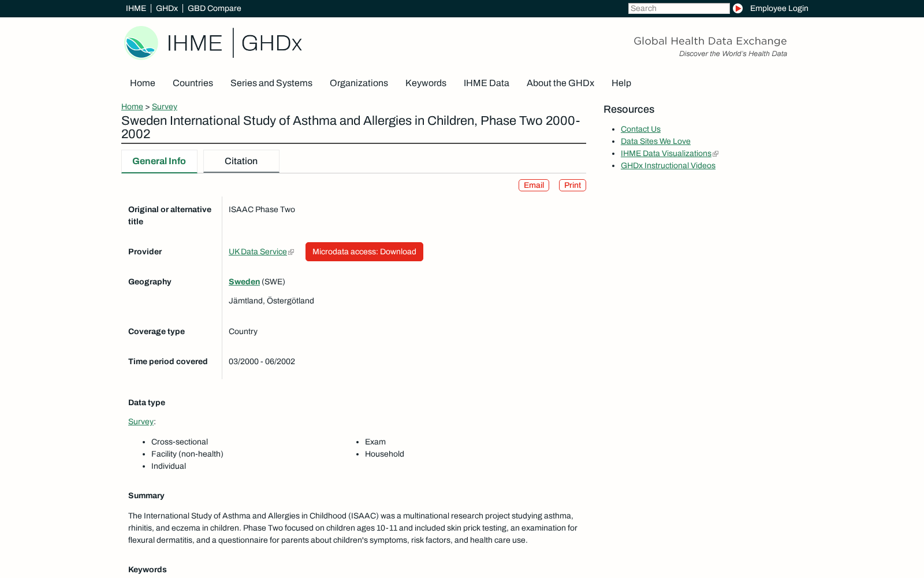The image size is (924, 578).
Task: Open the GHDx link in top bar
Action: click(167, 8)
